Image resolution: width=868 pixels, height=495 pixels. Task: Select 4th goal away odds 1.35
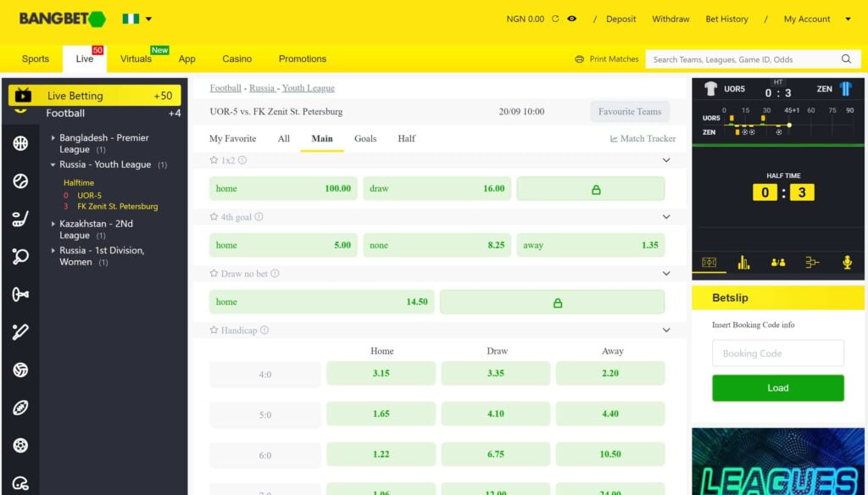590,245
